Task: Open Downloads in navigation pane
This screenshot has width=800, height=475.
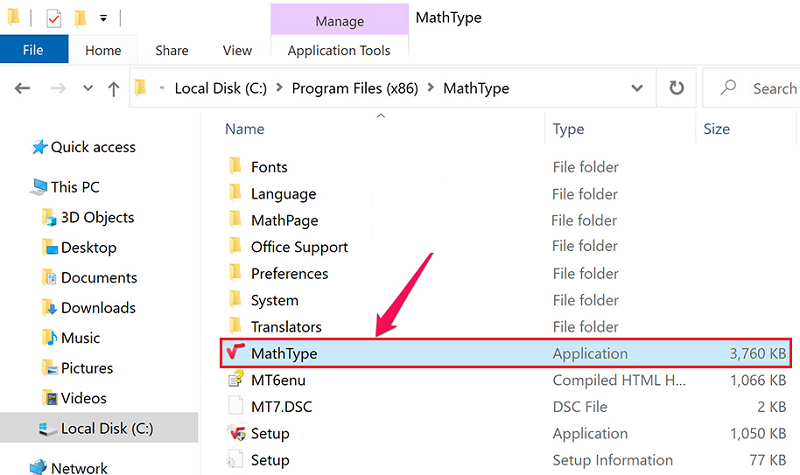Action: click(89, 308)
